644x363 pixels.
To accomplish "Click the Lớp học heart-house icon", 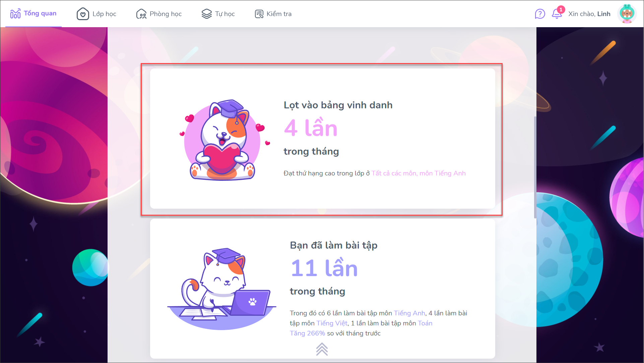I will point(83,14).
